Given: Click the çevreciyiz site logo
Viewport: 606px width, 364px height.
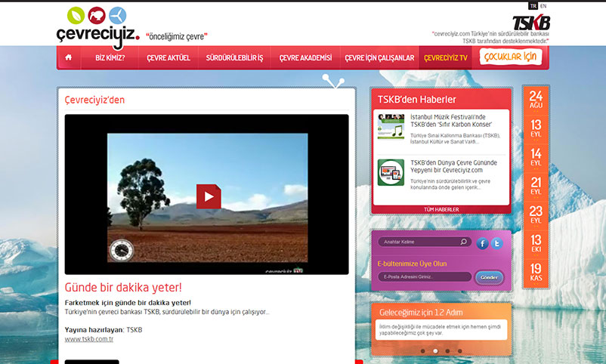Looking at the screenshot, I should point(97,35).
